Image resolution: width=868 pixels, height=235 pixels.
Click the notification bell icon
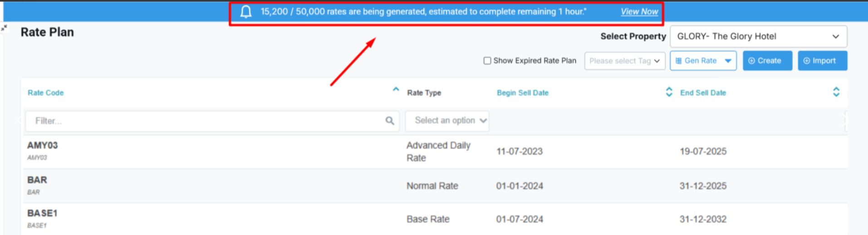click(x=246, y=12)
